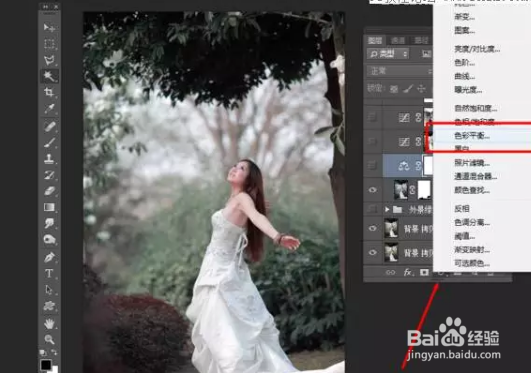This screenshot has height=373, width=531.
Task: Select the Custom Shape tool
Action: [49, 306]
